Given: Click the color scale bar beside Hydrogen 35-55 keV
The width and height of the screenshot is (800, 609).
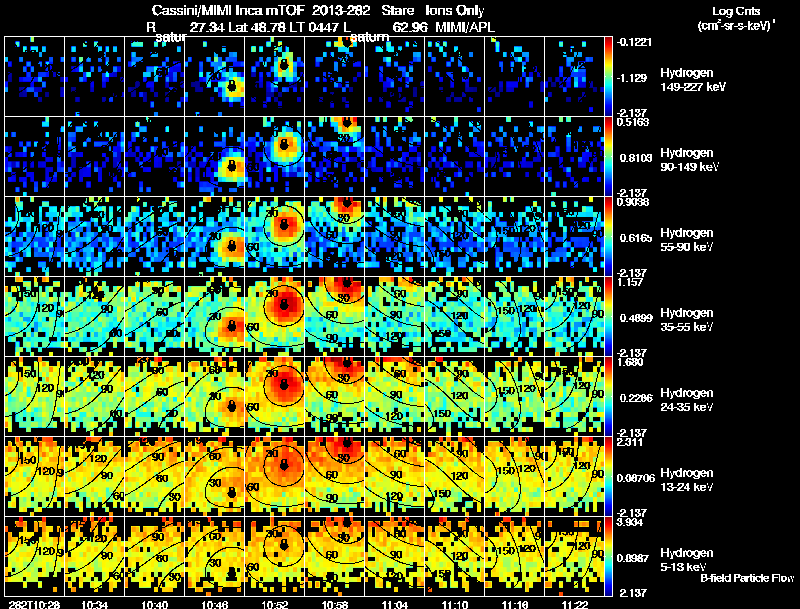Looking at the screenshot, I should [608, 316].
